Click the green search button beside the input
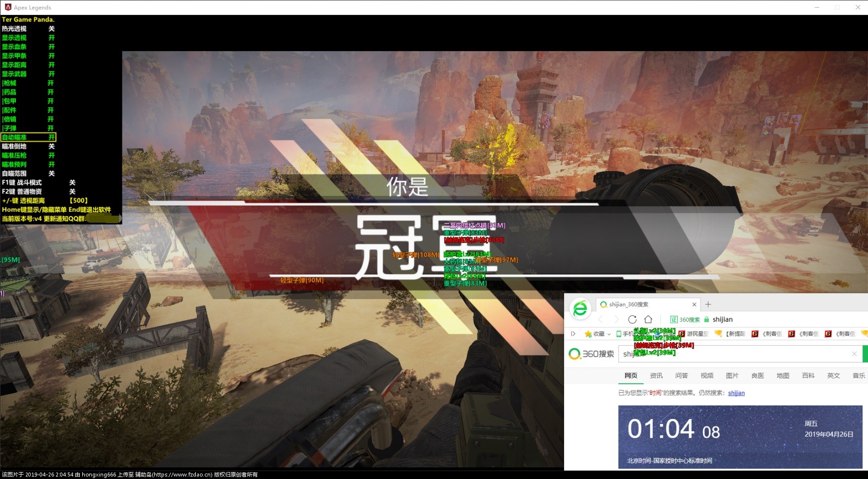 click(865, 354)
